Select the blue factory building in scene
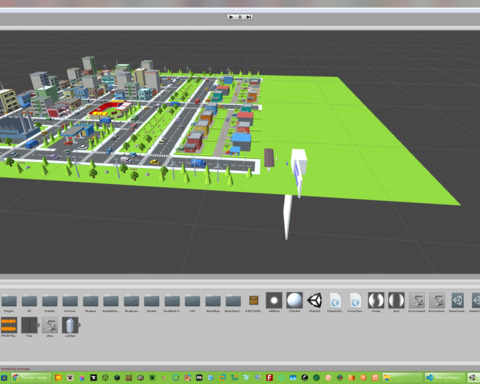This screenshot has height=384, width=480. (x=17, y=128)
